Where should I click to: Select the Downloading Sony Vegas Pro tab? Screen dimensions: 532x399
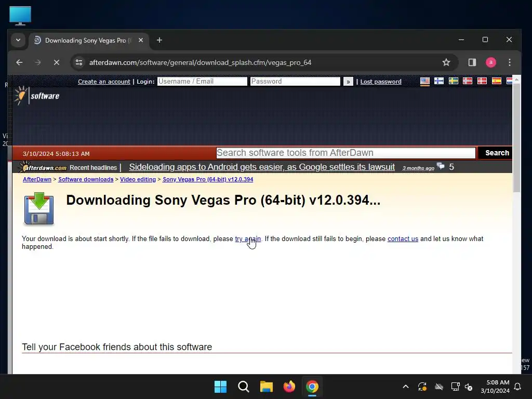[x=89, y=41]
